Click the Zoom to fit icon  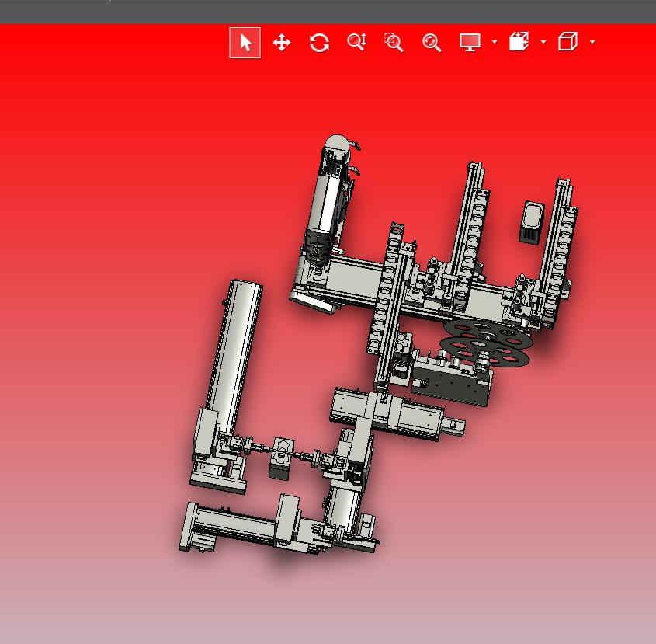(x=432, y=43)
